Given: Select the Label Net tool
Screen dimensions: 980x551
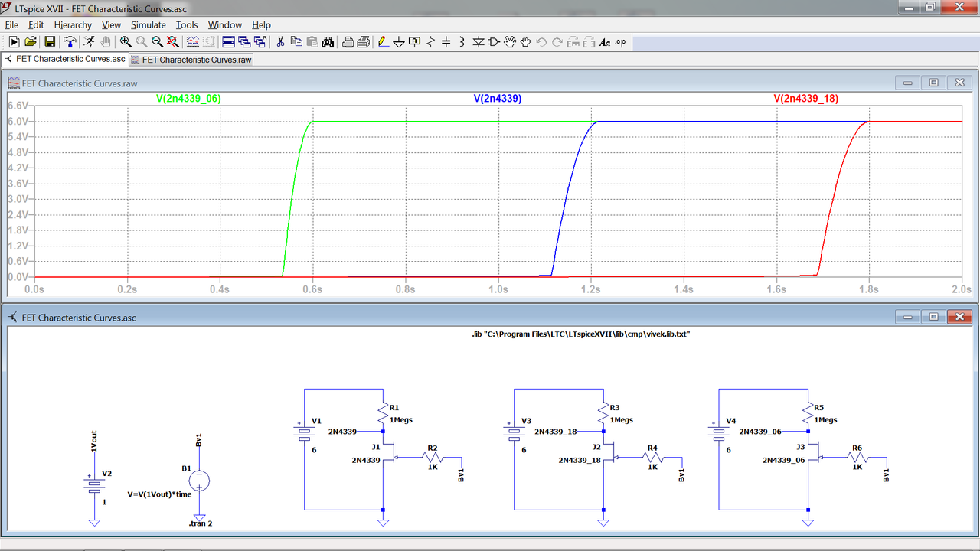Looking at the screenshot, I should point(414,42).
